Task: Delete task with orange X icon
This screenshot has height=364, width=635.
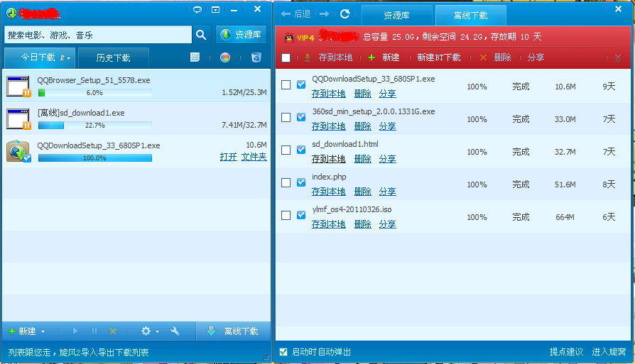Action: (x=113, y=331)
